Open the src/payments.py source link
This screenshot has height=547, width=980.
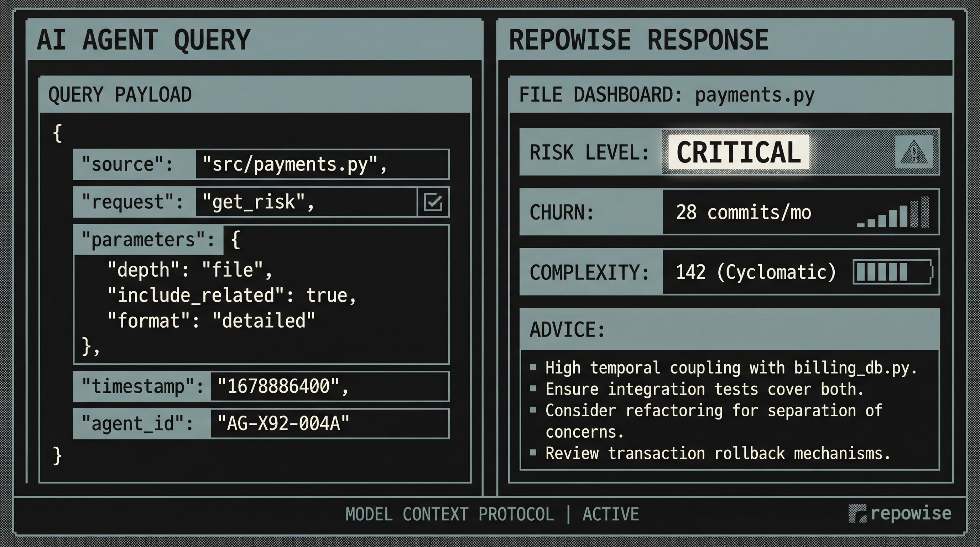(295, 163)
